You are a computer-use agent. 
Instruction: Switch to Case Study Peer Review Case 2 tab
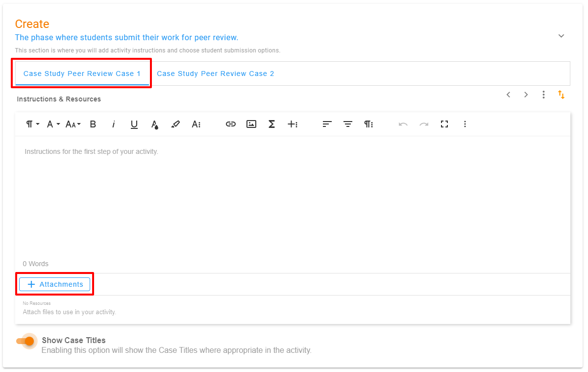215,74
